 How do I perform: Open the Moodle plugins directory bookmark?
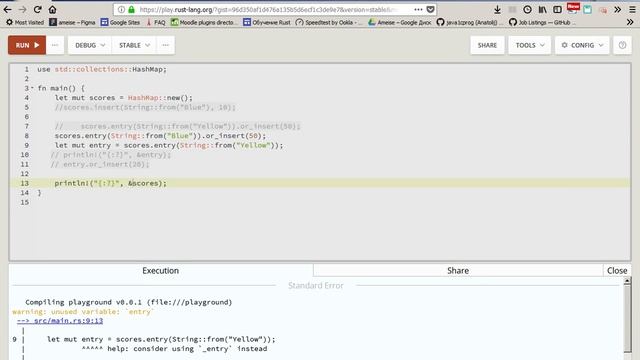pos(204,22)
